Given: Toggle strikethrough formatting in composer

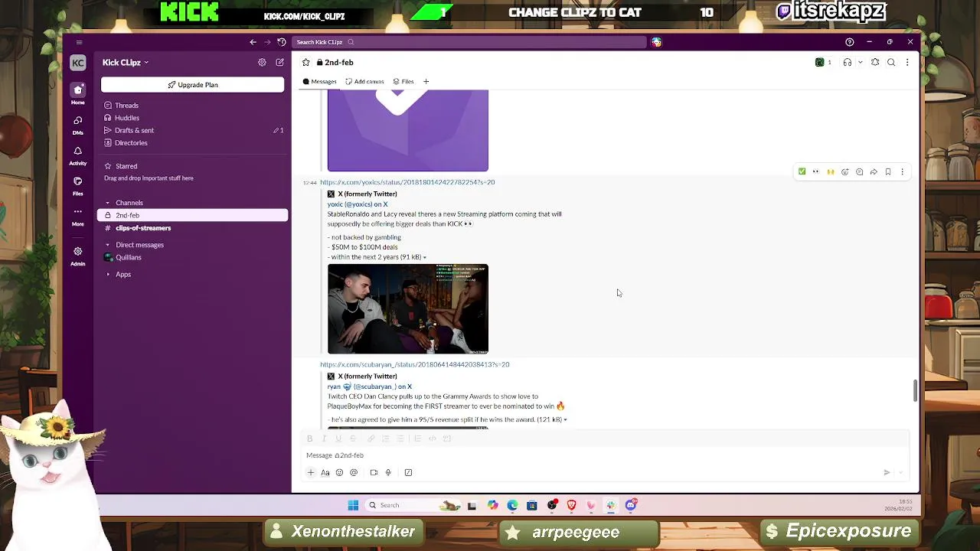Looking at the screenshot, I should (352, 439).
